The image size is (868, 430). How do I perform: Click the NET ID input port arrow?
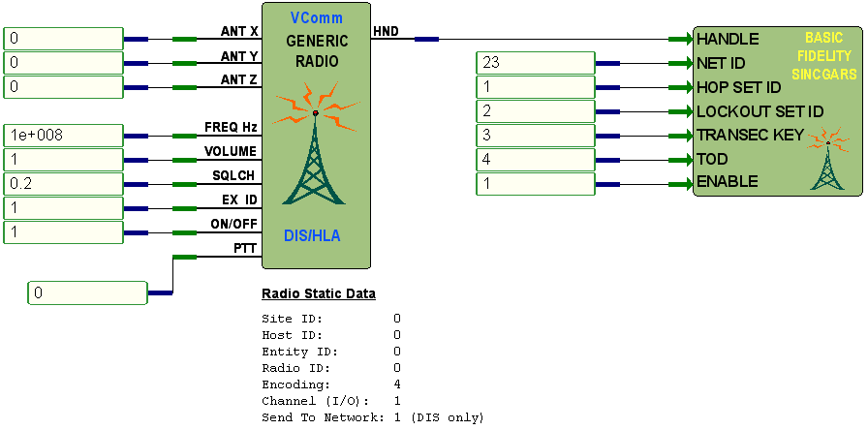(x=681, y=63)
